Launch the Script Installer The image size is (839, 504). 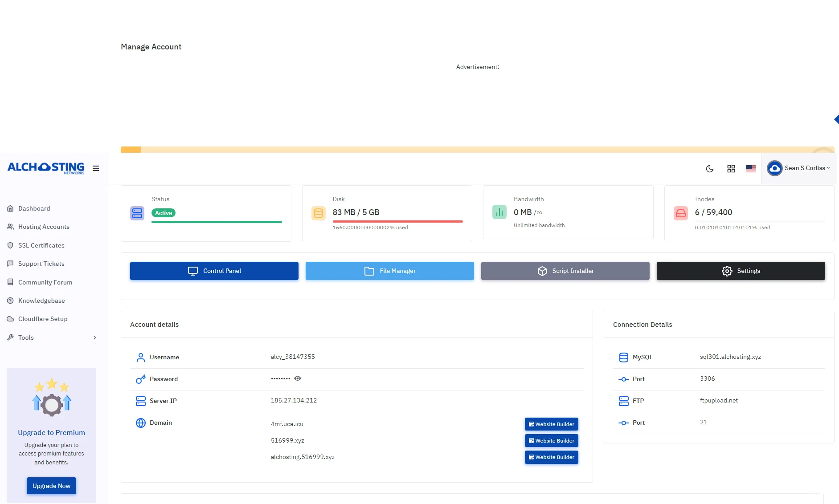tap(565, 271)
